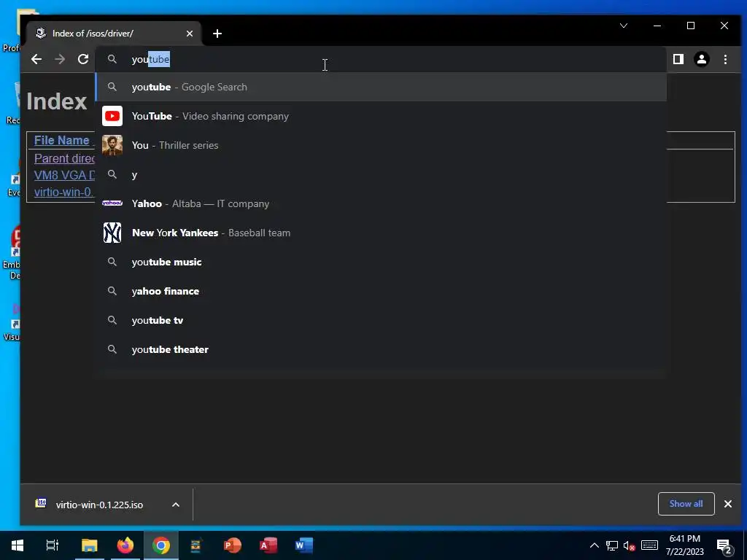Screen dimensions: 747x560
Task: Open PowerPoint from the taskbar
Action: (233, 545)
